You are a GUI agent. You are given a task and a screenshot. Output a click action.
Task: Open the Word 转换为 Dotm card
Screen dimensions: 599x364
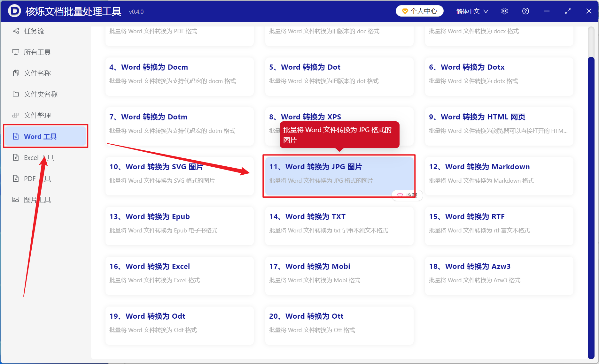(179, 126)
